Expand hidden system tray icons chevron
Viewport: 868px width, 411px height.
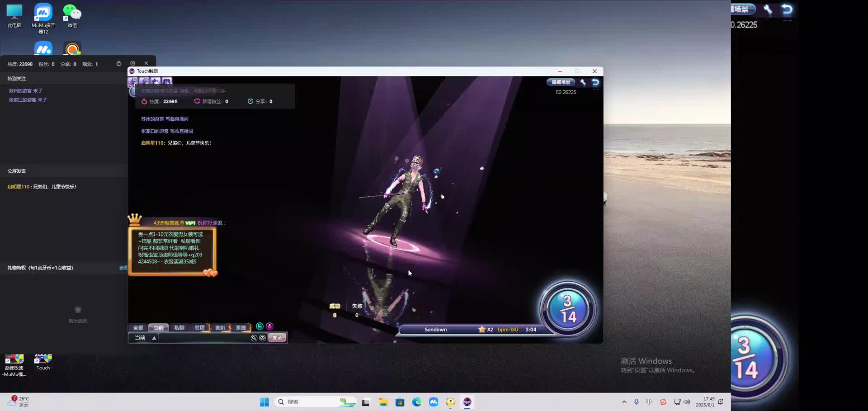(624, 402)
